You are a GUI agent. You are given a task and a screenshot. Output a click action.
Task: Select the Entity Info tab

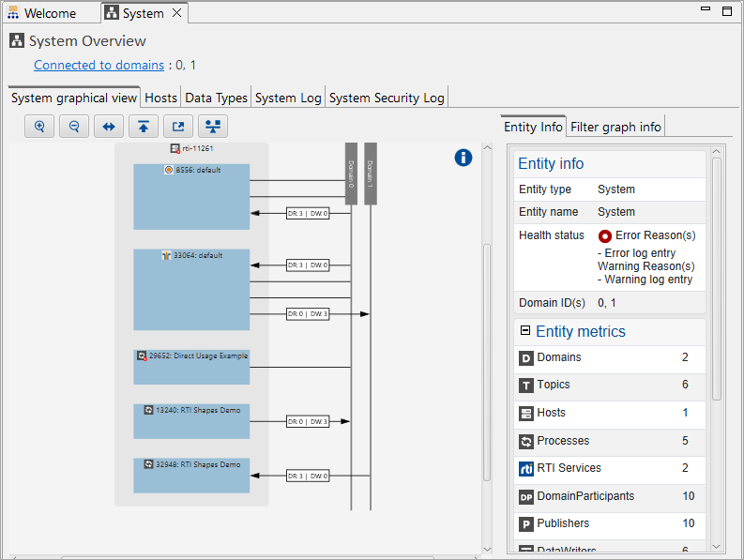[533, 127]
